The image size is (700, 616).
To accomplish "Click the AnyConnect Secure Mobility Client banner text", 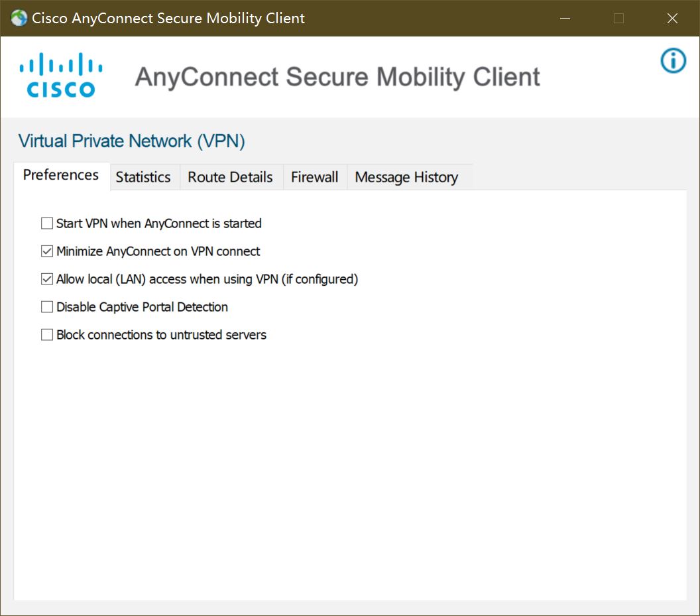I will click(x=337, y=77).
